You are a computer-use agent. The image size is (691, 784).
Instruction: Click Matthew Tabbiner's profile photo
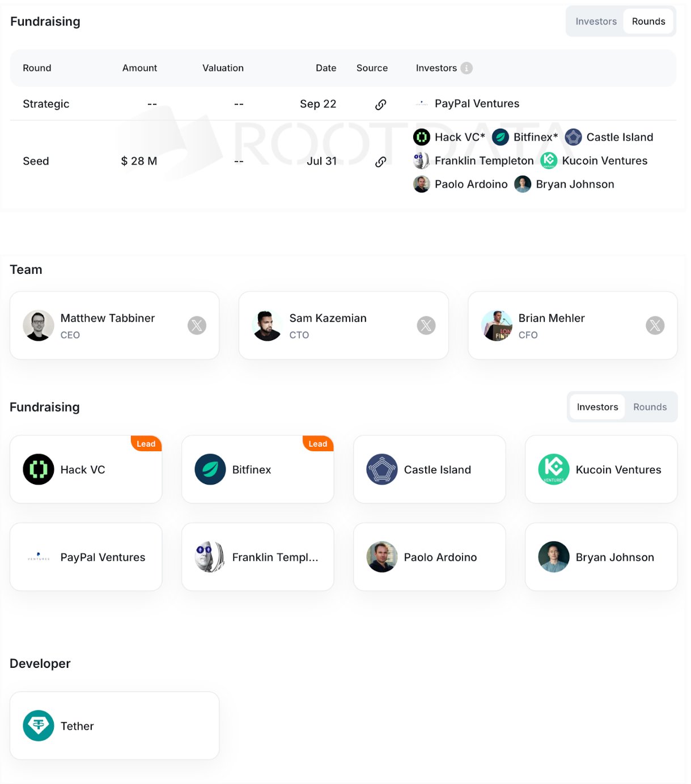[39, 325]
